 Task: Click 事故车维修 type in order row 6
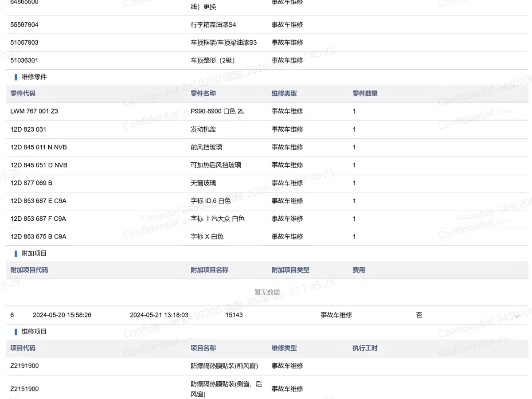pyautogui.click(x=336, y=315)
